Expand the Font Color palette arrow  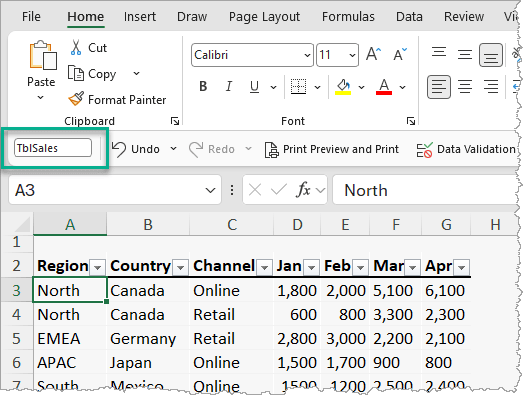(402, 87)
